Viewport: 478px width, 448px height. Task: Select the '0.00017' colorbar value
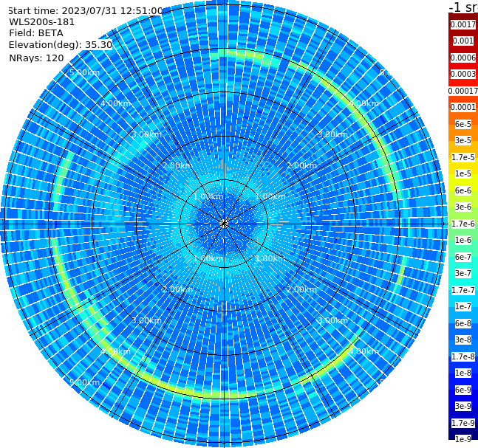(x=463, y=91)
